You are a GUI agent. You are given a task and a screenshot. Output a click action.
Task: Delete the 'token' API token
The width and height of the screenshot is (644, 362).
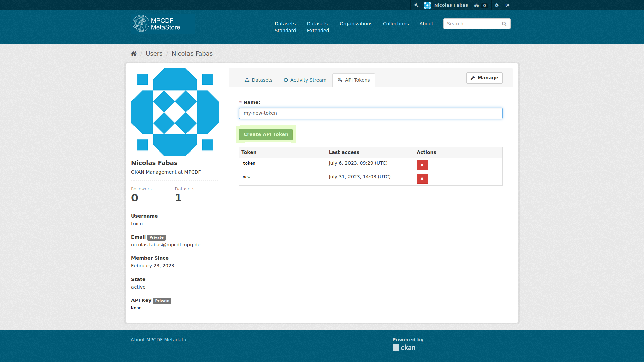422,165
